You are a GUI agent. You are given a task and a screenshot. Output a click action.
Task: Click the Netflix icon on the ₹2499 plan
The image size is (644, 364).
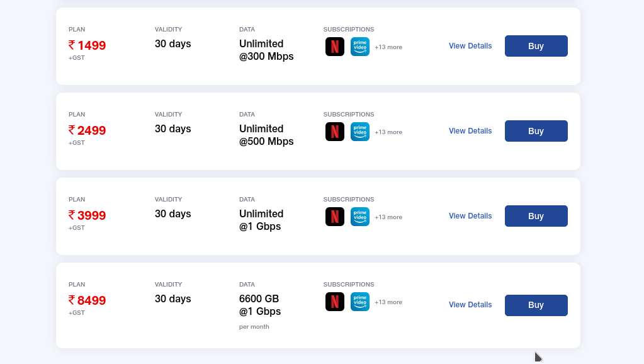click(335, 132)
